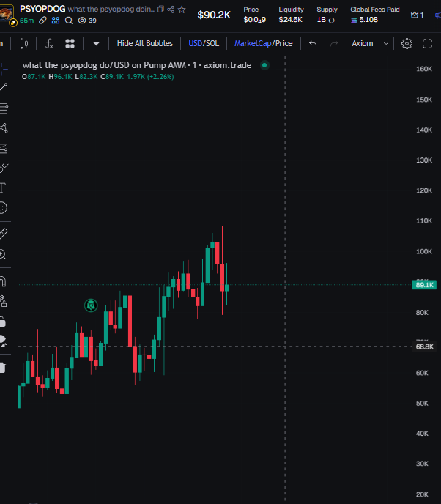Toggle magnet snapping mode
The height and width of the screenshot is (504, 441).
click(x=3, y=281)
